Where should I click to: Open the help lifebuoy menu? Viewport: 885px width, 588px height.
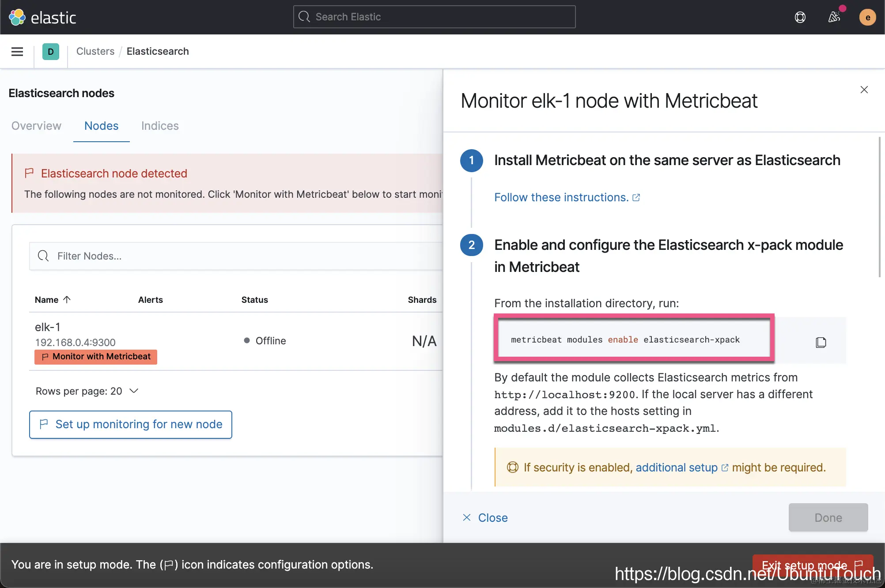800,17
